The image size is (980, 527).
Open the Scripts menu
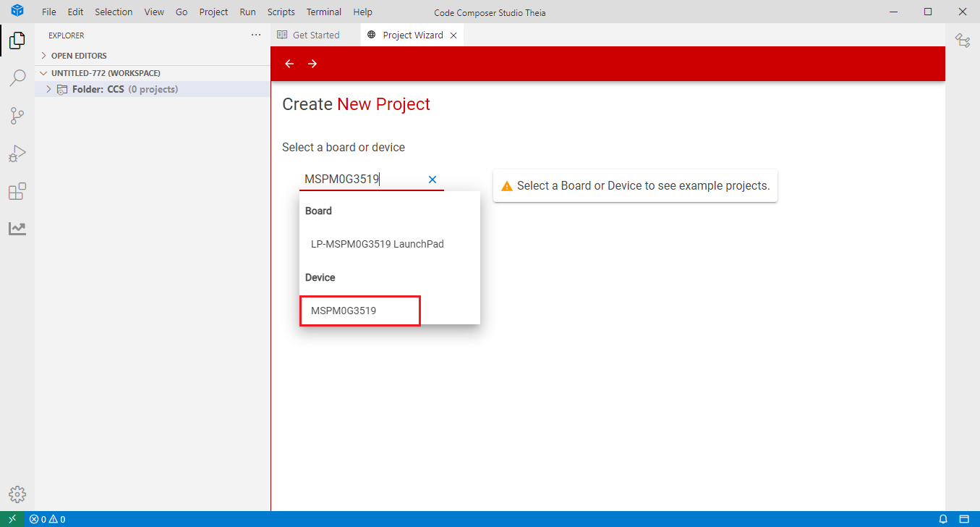(x=281, y=12)
